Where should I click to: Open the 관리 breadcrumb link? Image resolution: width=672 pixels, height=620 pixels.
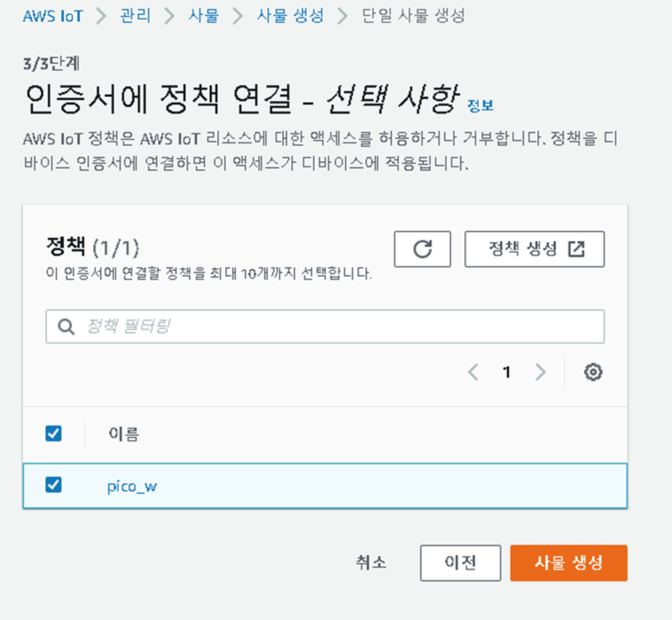click(x=136, y=16)
